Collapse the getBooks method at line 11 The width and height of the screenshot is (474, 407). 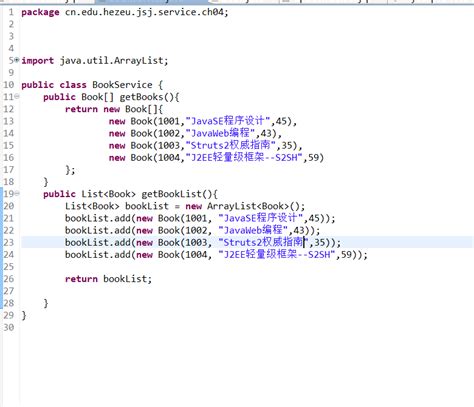17,97
